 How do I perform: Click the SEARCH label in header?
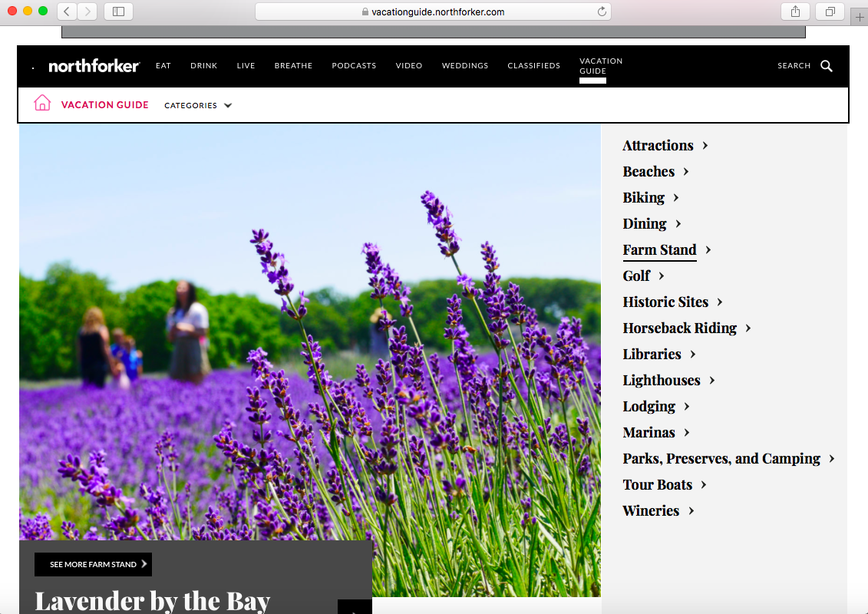tap(794, 65)
